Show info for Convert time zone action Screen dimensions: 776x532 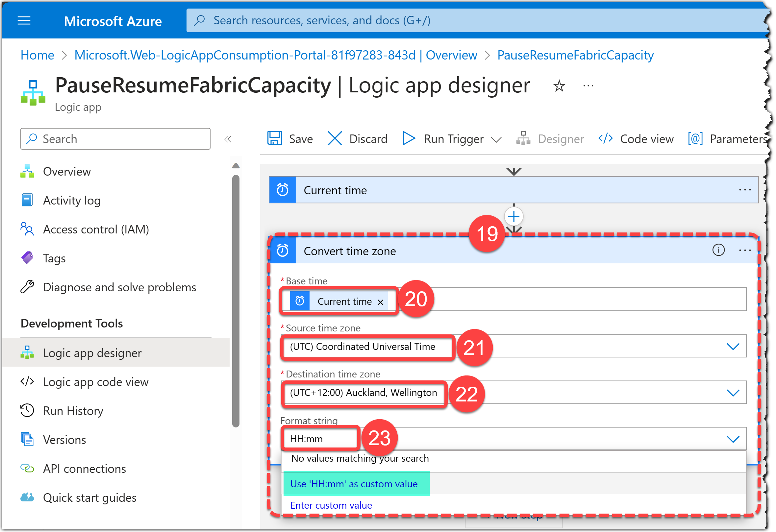point(719,250)
